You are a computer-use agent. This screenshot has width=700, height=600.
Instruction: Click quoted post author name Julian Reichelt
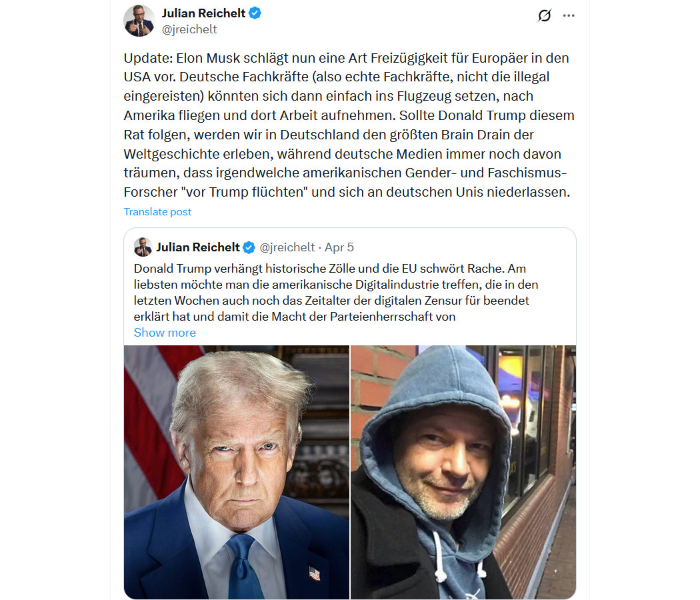(x=198, y=247)
